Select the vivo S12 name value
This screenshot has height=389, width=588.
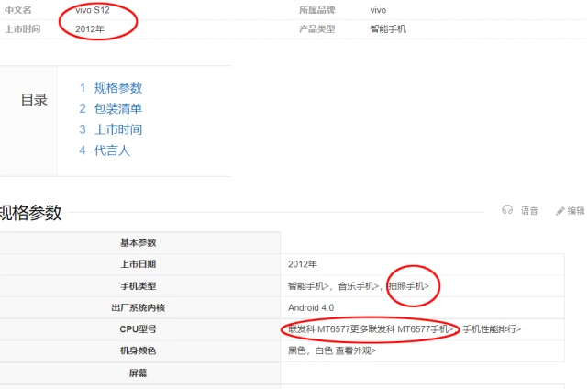tap(93, 10)
